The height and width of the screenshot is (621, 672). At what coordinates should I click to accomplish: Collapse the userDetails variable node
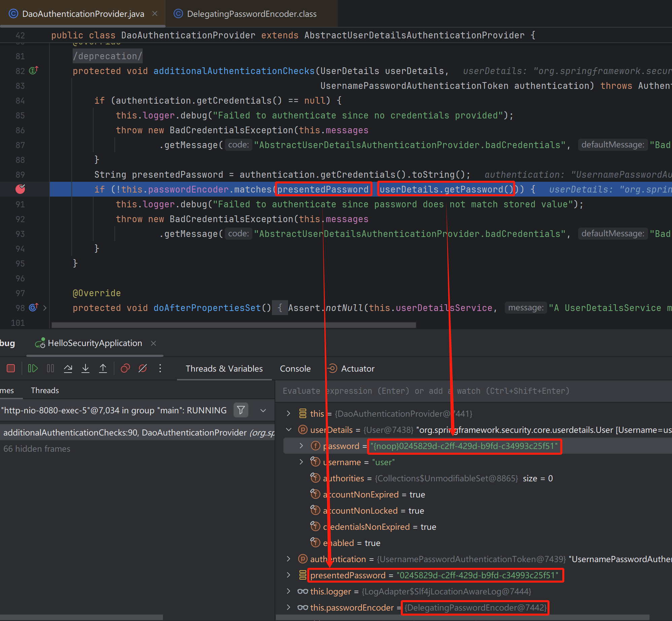click(x=288, y=430)
